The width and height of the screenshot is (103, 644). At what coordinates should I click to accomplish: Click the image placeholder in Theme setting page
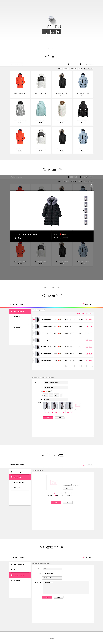click(54, 482)
